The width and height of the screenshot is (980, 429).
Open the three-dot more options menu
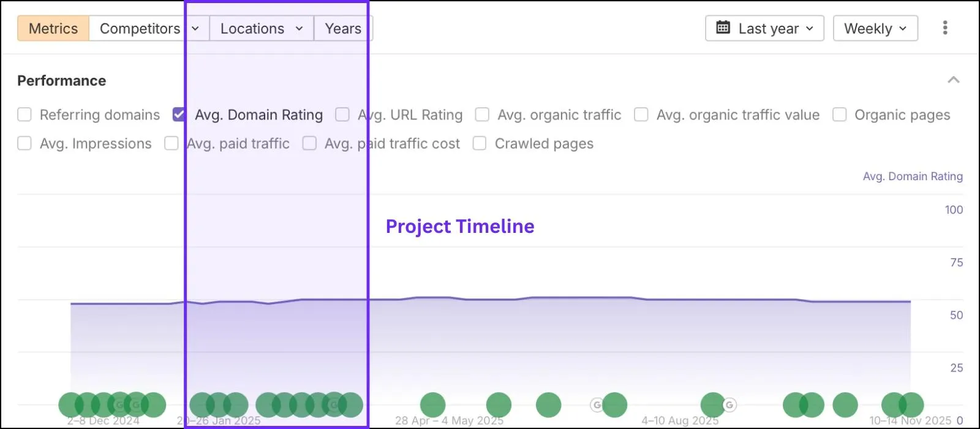(x=945, y=28)
